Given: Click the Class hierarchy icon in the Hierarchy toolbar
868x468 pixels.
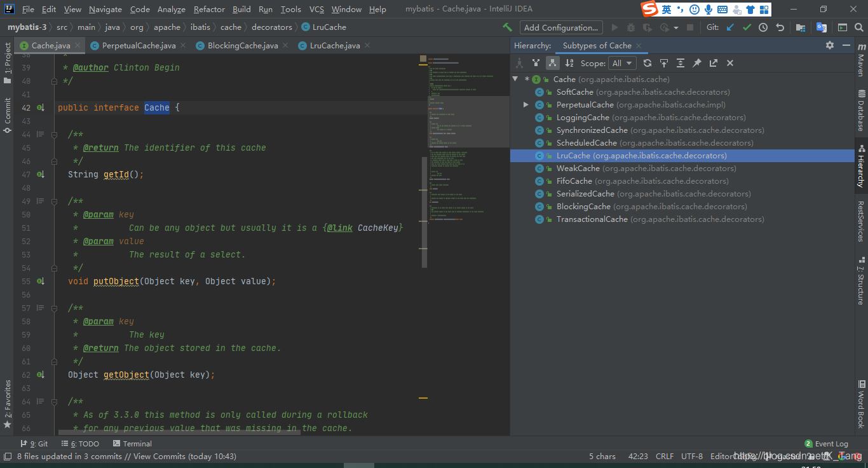Looking at the screenshot, I should point(520,63).
